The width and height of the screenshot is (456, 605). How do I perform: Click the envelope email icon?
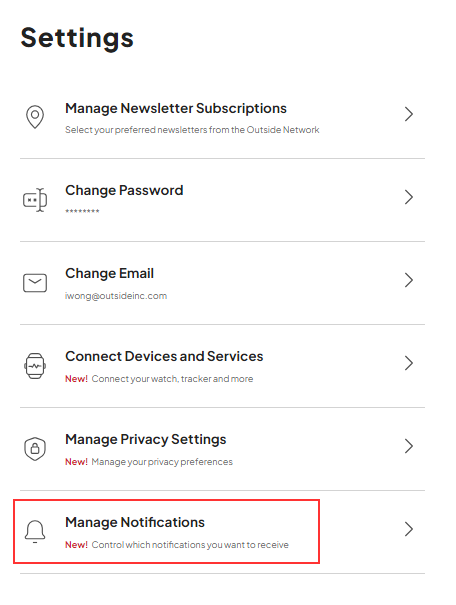coord(35,283)
